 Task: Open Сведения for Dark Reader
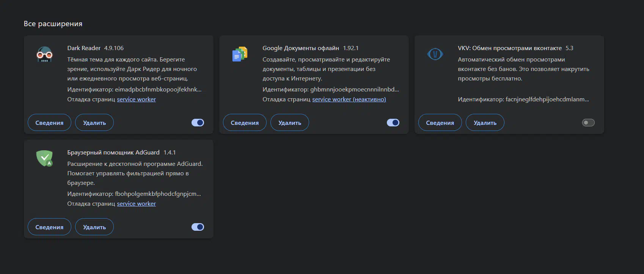pos(49,123)
